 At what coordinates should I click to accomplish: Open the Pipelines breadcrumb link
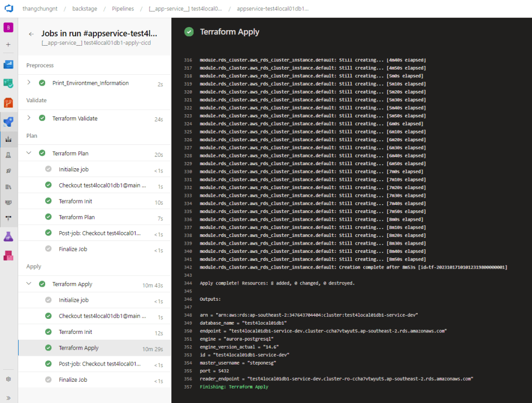pos(122,8)
